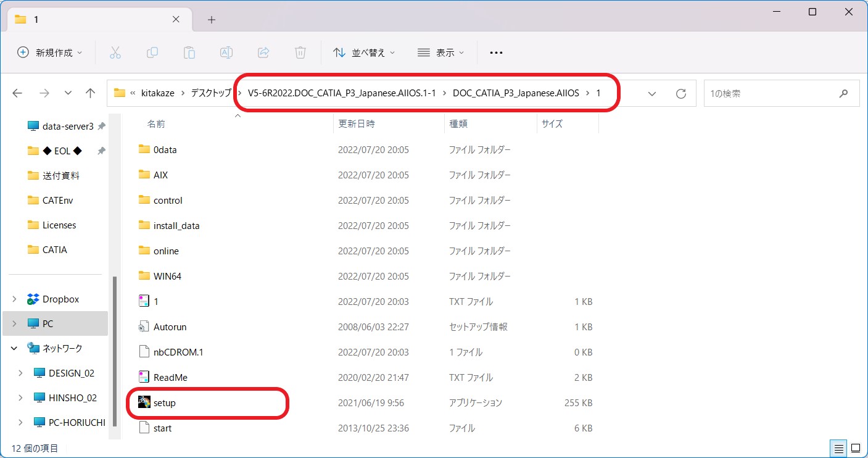Click the Rename icon in toolbar
This screenshot has height=458, width=868.
click(226, 52)
